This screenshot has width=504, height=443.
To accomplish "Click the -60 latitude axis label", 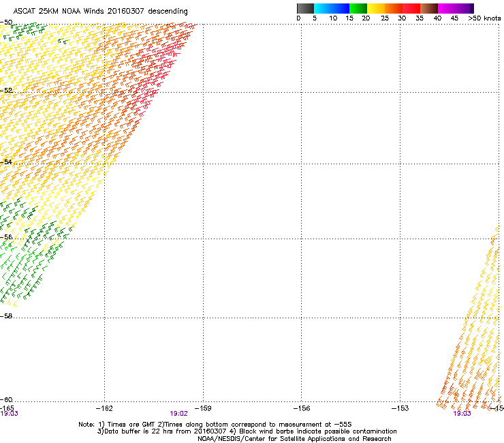I will [x=6, y=399].
